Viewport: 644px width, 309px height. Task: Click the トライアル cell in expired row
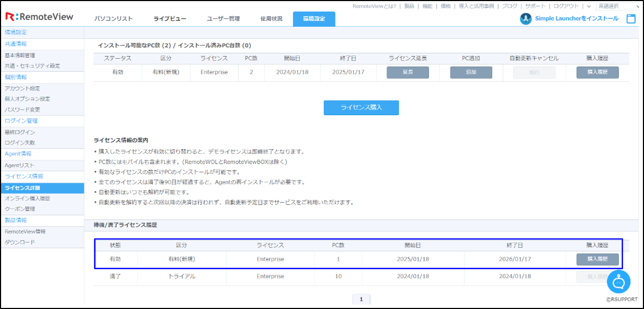point(181,276)
